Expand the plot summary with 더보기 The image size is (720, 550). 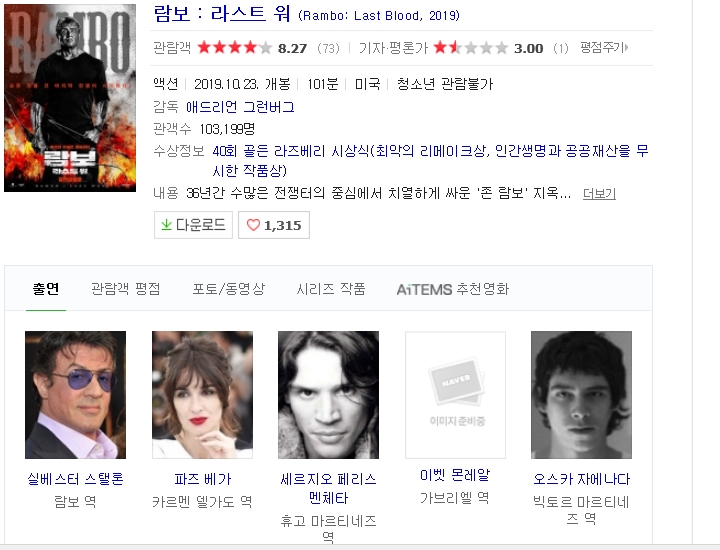click(x=599, y=194)
